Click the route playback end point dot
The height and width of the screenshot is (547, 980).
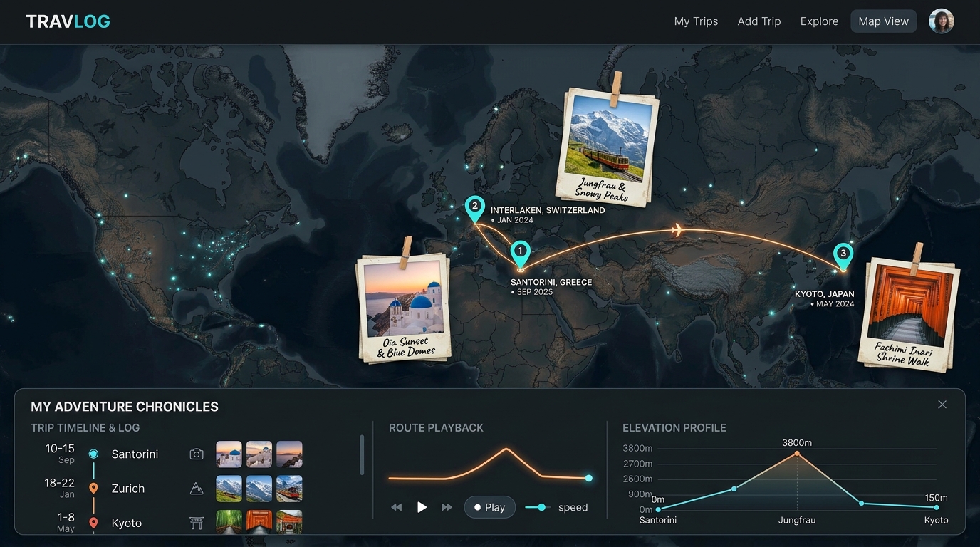(588, 478)
